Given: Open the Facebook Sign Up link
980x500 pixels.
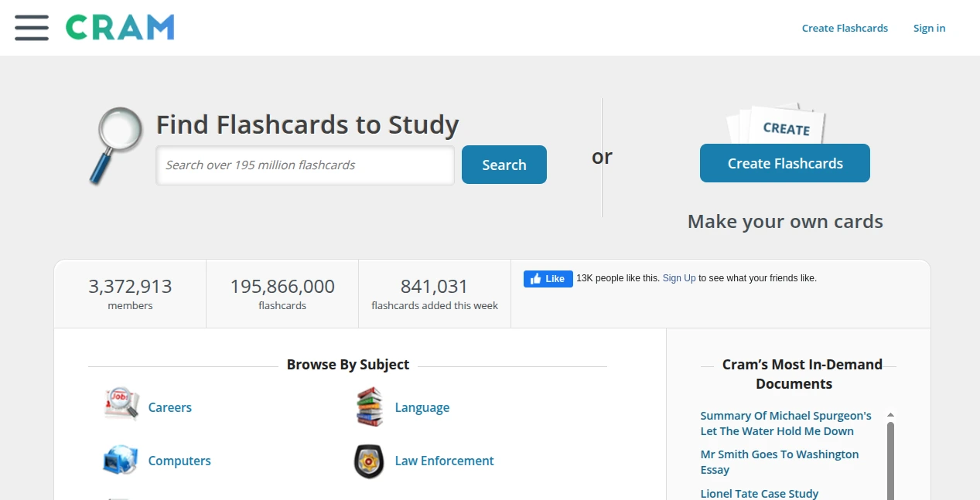Looking at the screenshot, I should [x=679, y=278].
